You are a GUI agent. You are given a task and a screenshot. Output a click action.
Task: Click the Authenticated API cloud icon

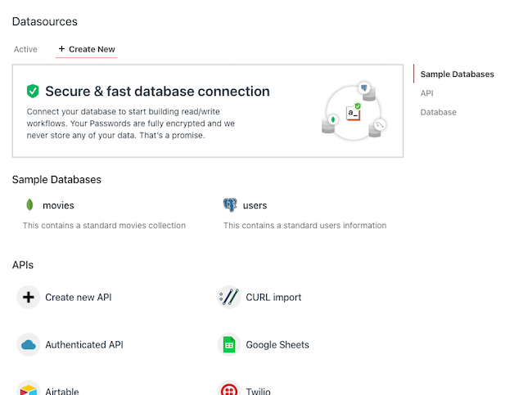pyautogui.click(x=29, y=344)
